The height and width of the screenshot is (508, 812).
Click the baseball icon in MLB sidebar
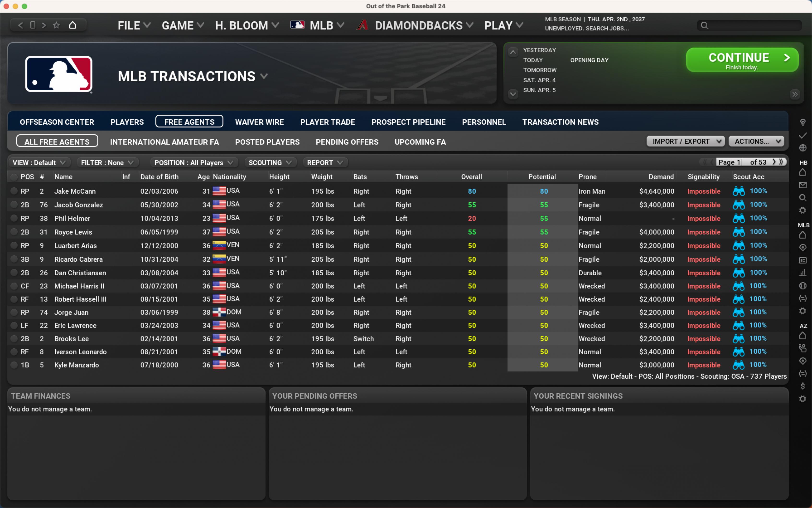(803, 286)
